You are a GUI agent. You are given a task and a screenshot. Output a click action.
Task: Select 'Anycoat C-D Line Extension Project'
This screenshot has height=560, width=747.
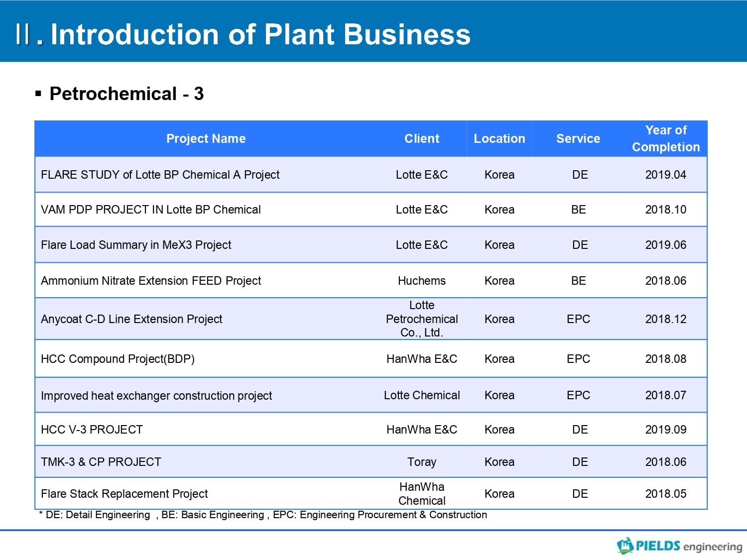pos(131,319)
